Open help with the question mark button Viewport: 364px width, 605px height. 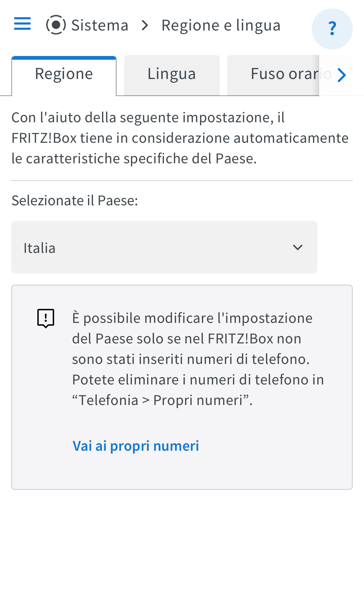332,29
